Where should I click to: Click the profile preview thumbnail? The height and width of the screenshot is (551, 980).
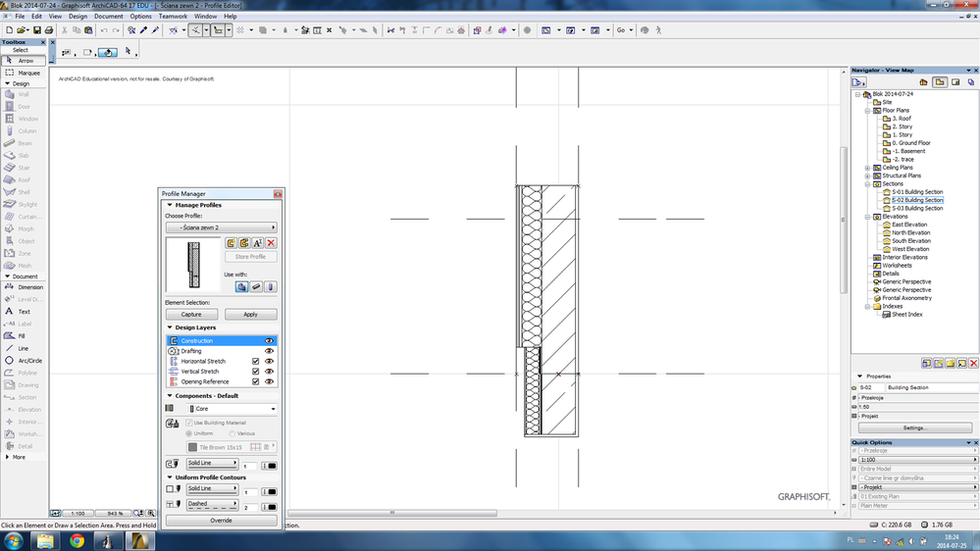point(193,265)
